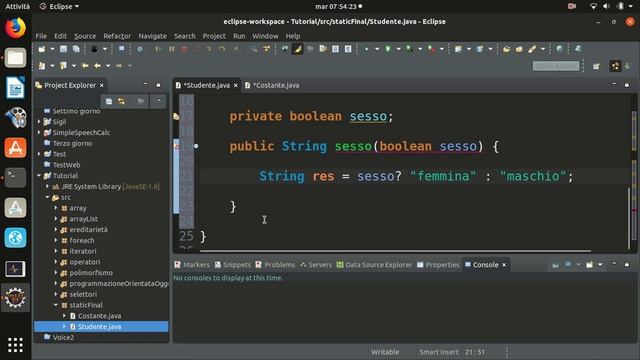Viewport: 640px width, 360px height.
Task: Click the green Run launch icon
Action: (388, 49)
